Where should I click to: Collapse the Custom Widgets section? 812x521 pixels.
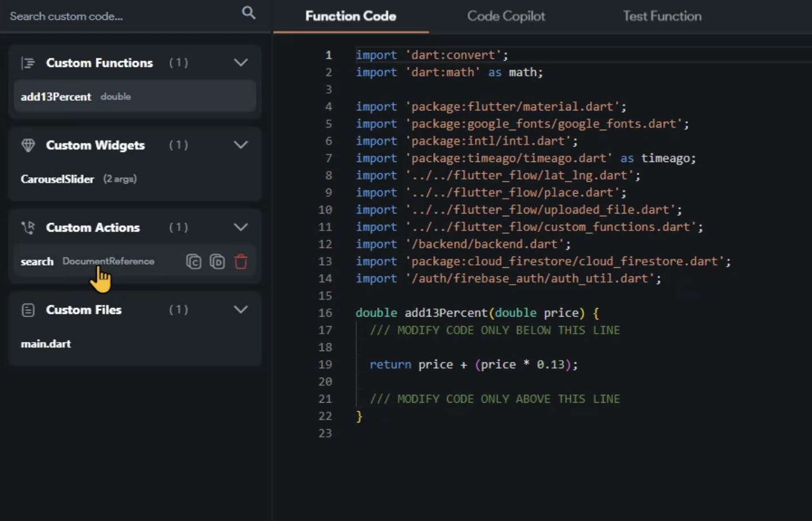point(241,145)
